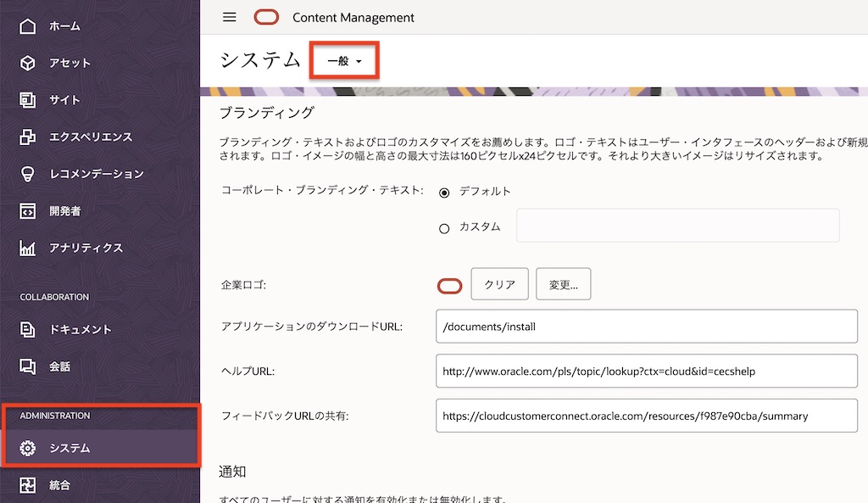Viewport: 868px width, 503px height.
Task: Open the ホーム sidebar icon
Action: (27, 26)
